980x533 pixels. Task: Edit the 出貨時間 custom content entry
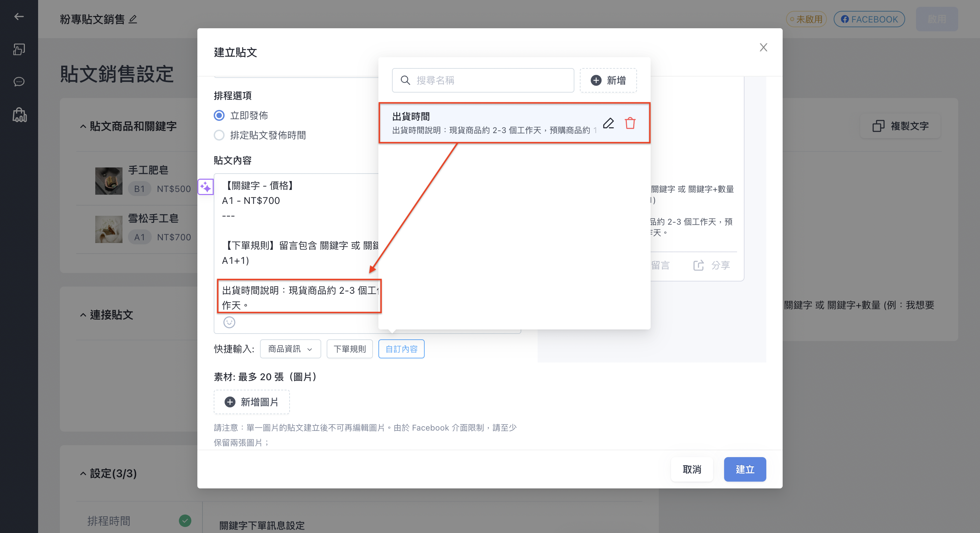coord(608,123)
